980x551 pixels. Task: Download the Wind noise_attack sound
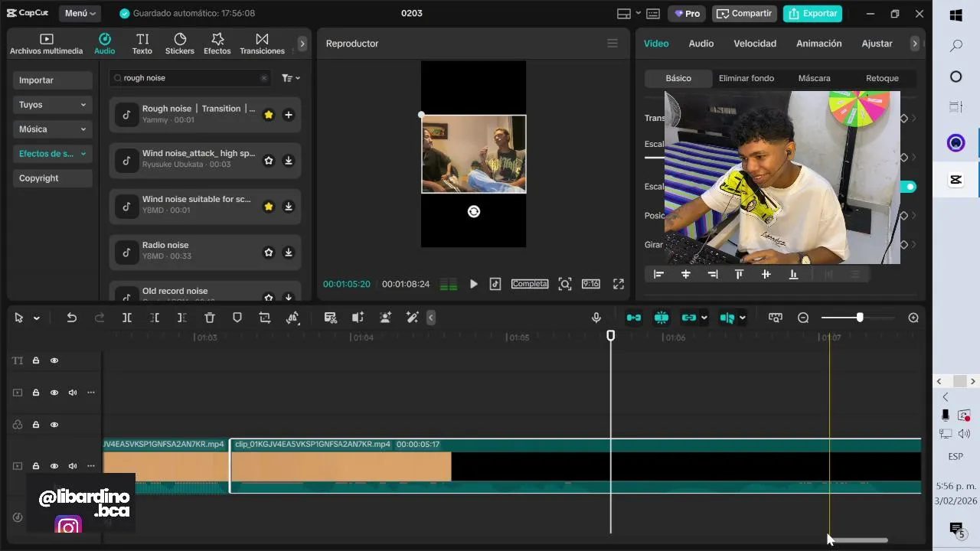tap(289, 161)
